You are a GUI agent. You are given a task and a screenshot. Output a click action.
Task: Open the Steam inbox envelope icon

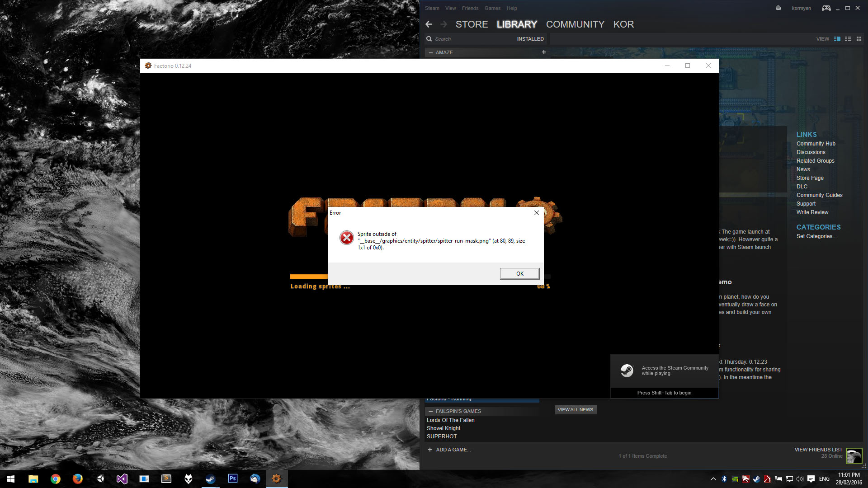click(x=778, y=8)
